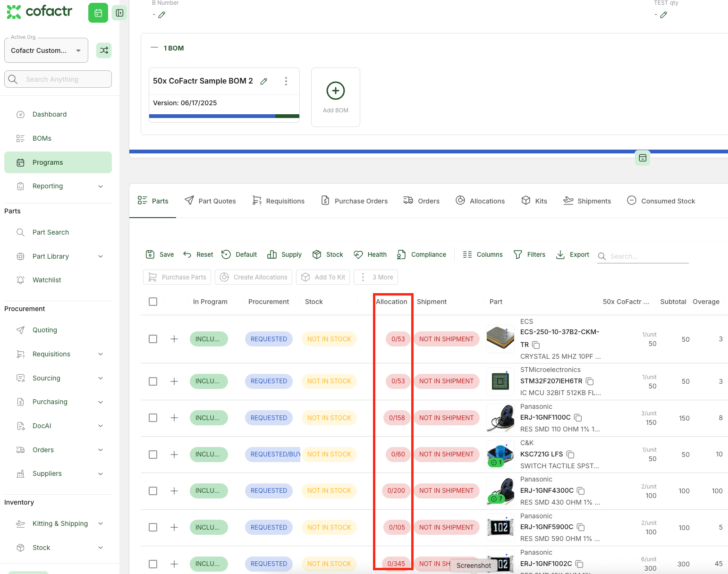Open the Active Org dropdown
Viewport: 728px width, 574px height.
click(x=46, y=51)
